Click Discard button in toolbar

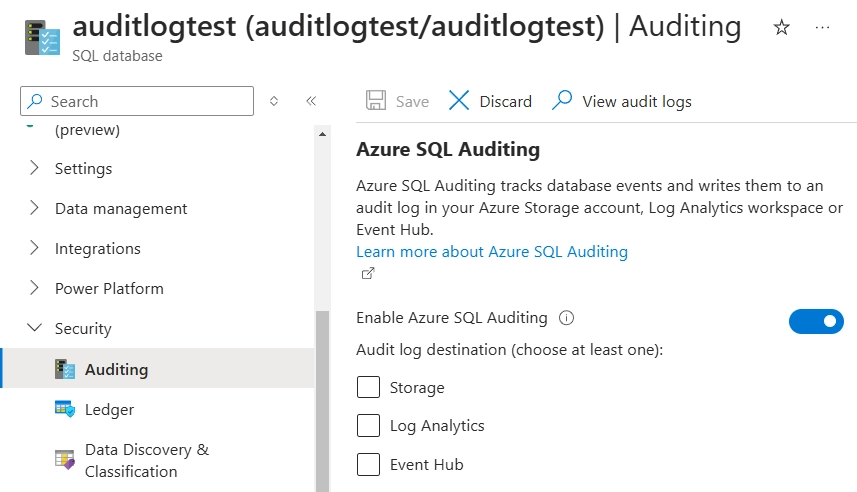coord(490,101)
